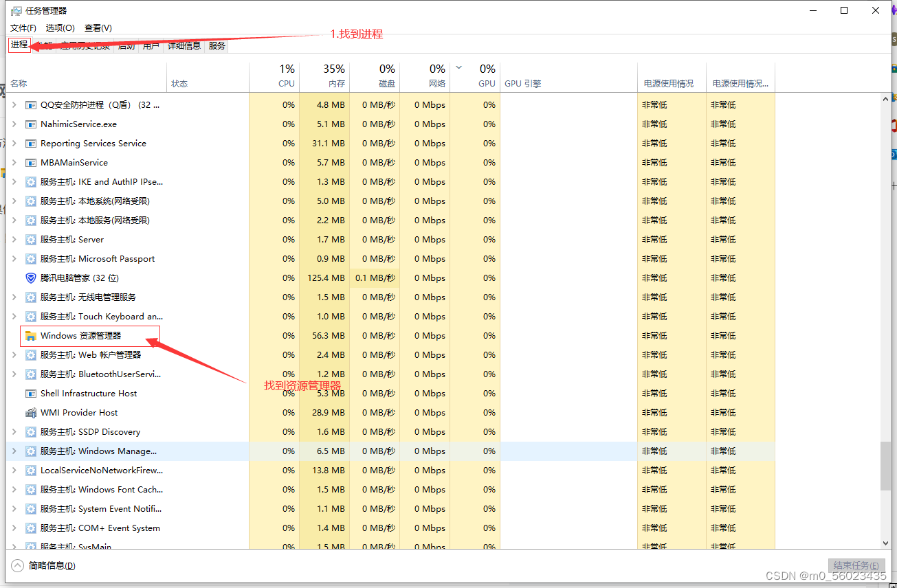Click the first 电源使用情况 column header

click(x=672, y=77)
